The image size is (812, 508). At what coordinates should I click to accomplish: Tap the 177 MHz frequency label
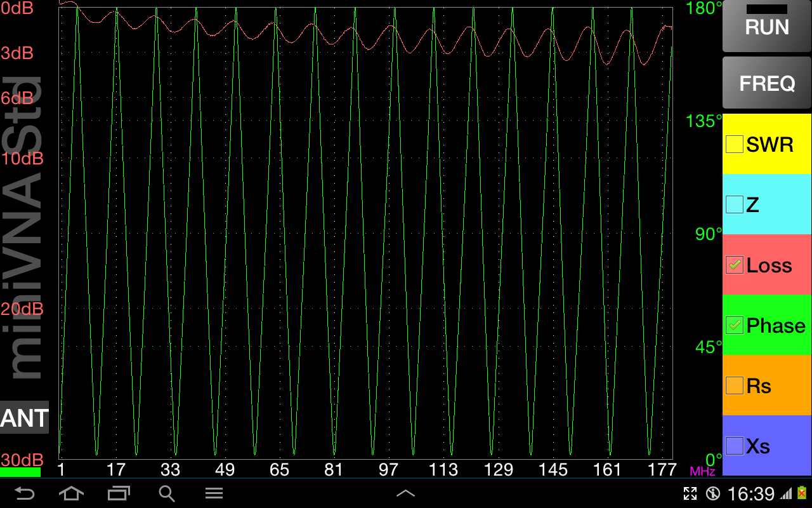[x=662, y=469]
